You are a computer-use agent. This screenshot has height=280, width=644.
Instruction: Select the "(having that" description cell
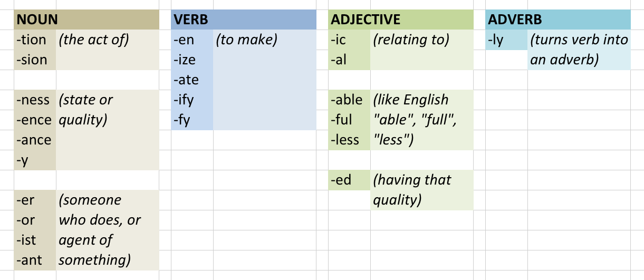pos(422,180)
